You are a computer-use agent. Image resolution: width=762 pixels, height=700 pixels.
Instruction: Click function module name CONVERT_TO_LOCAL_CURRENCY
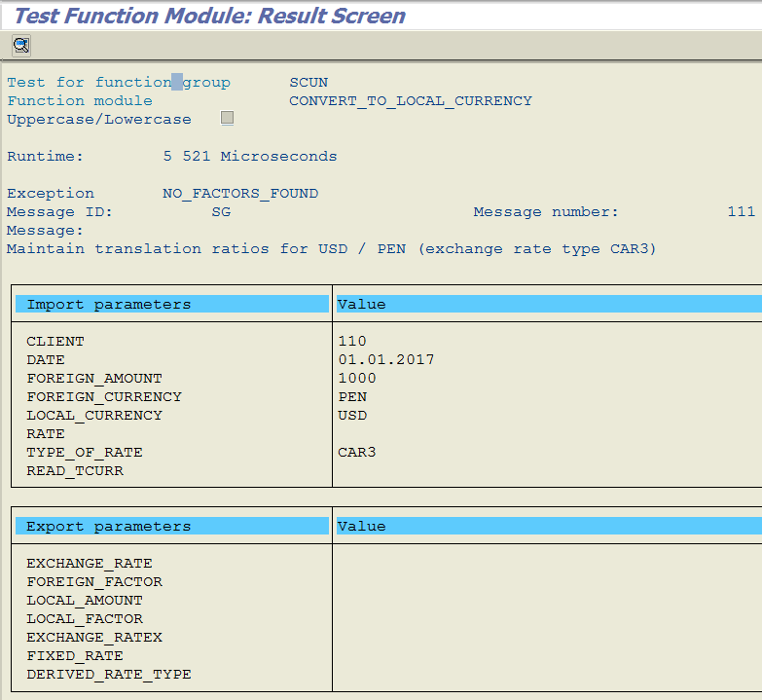pyautogui.click(x=410, y=101)
